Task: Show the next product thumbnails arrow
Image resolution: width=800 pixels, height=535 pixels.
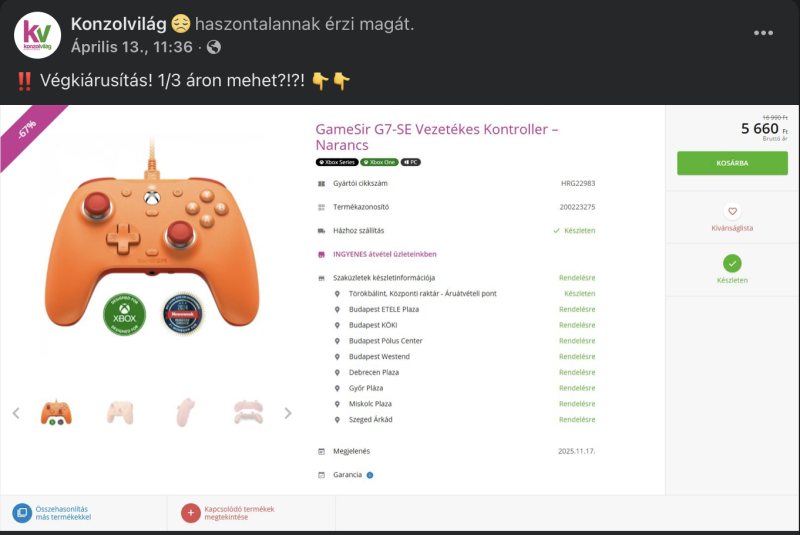Action: click(x=288, y=413)
